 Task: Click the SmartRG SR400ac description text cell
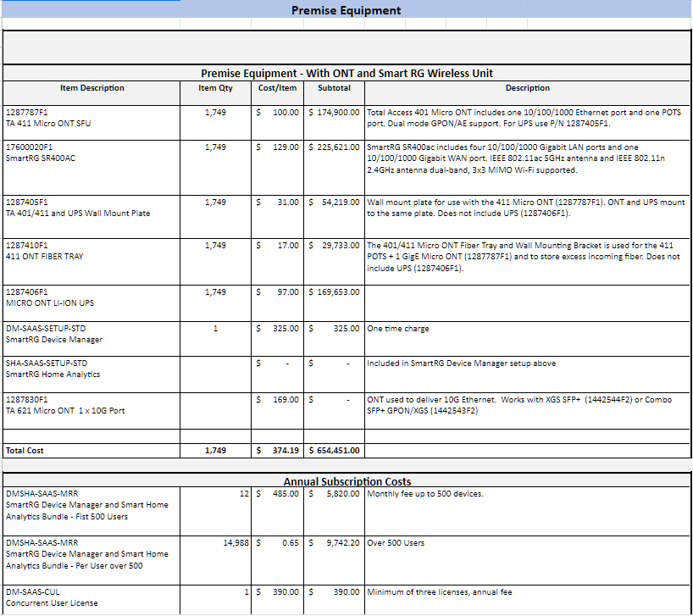tap(527, 168)
